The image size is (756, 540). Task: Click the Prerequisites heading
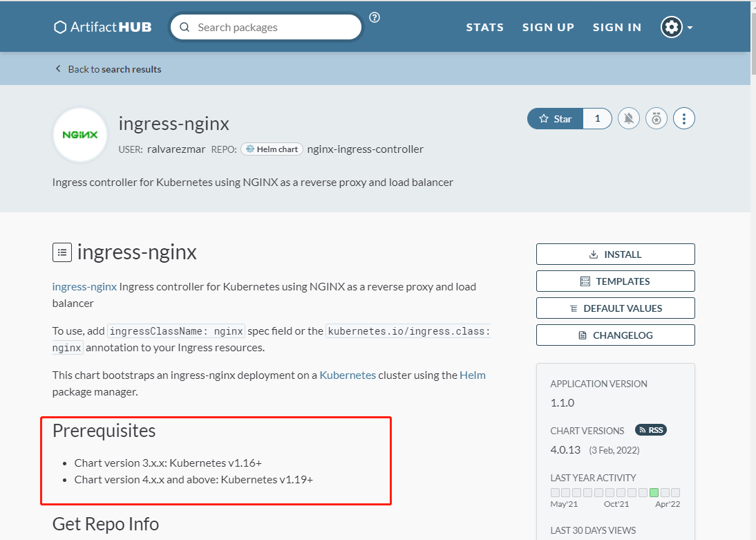(x=104, y=431)
